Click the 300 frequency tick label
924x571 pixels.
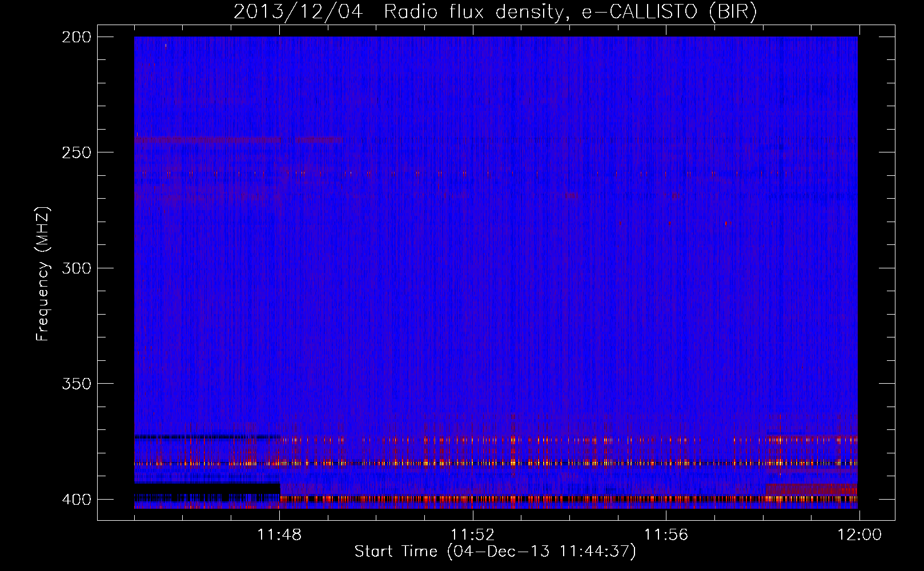[x=76, y=268]
